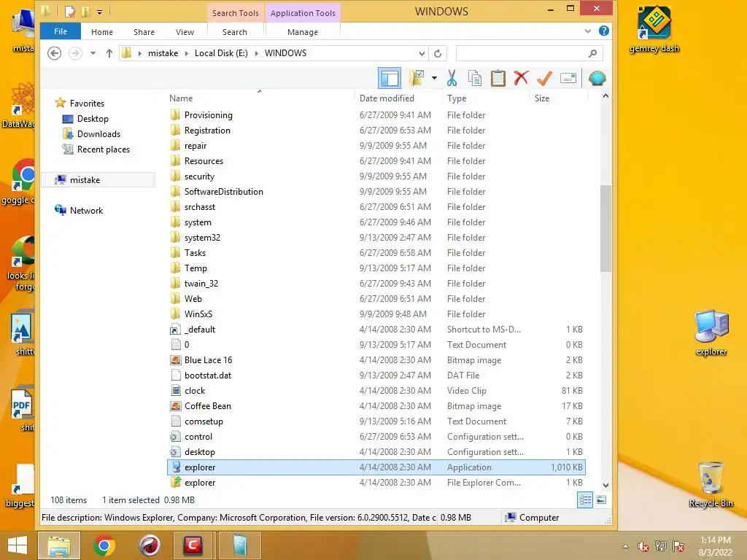Expand the folder options dropdown arrow

434,78
